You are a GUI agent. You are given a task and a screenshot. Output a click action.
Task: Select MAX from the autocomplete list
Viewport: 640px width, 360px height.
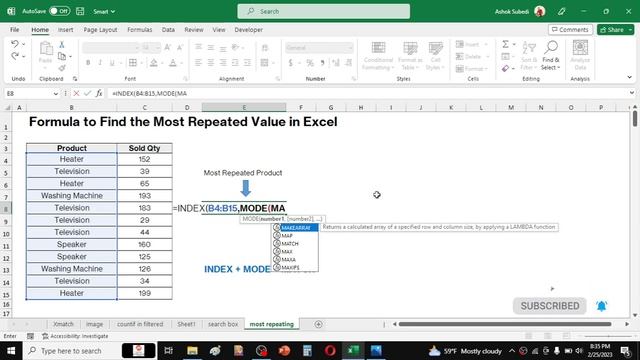287,251
